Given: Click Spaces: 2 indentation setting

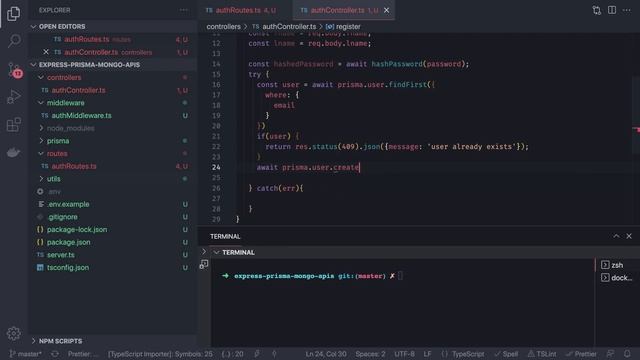Looking at the screenshot, I should pyautogui.click(x=370, y=354).
